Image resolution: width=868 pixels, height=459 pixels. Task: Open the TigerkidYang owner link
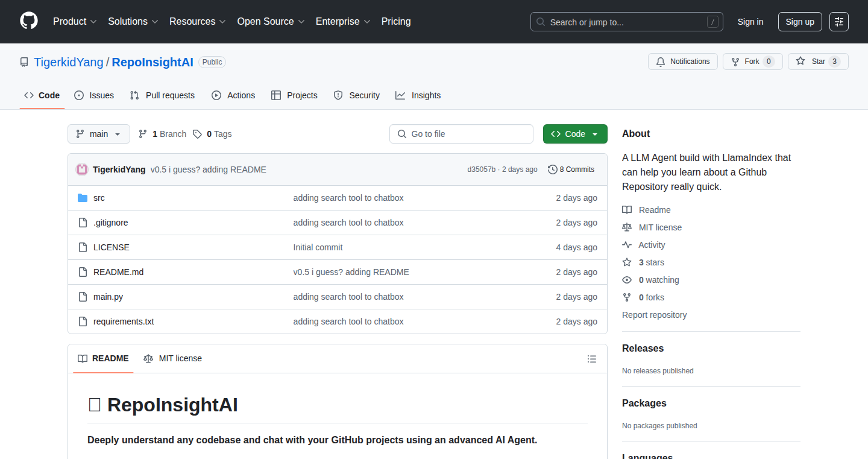tap(69, 62)
